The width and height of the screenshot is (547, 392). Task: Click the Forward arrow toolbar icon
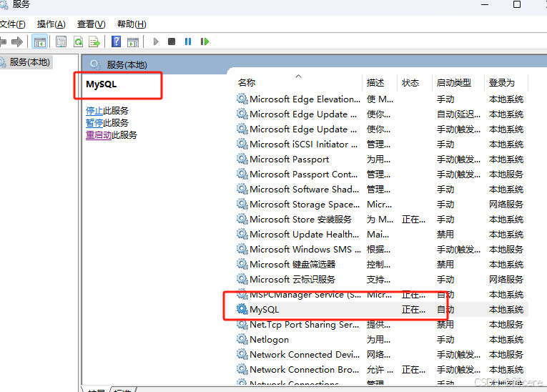pos(16,42)
